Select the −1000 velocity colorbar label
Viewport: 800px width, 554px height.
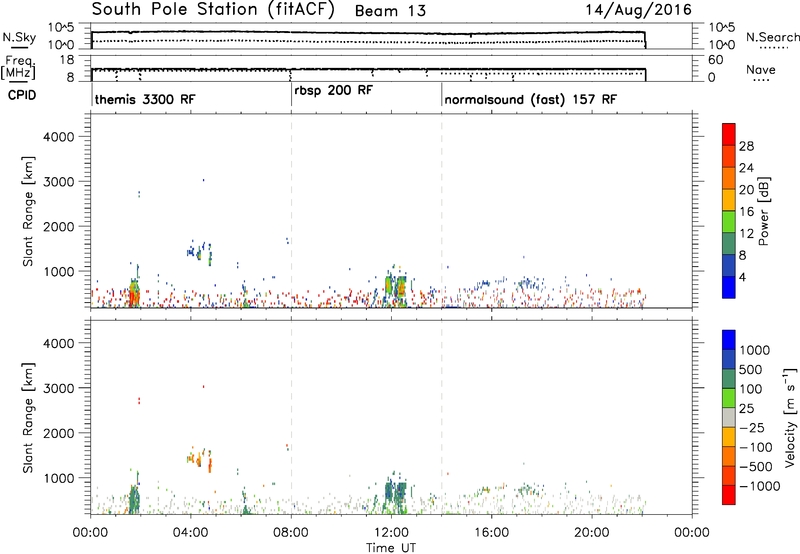coord(760,486)
